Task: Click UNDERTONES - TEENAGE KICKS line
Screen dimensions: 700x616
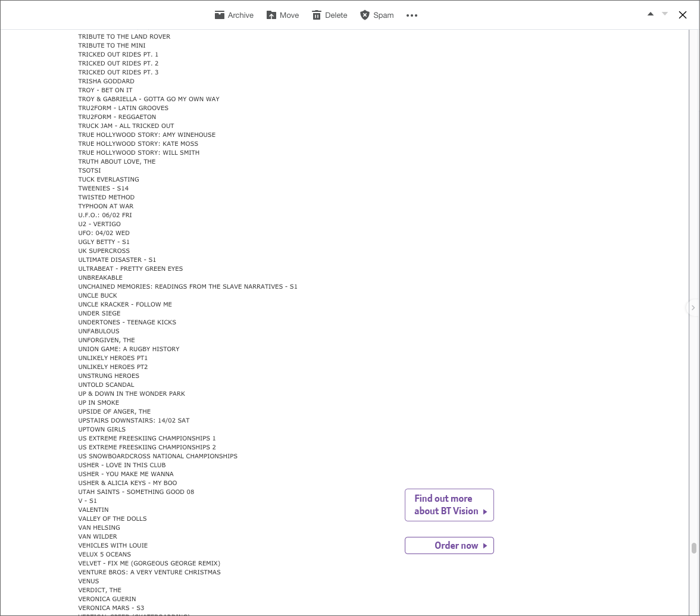Action: pyautogui.click(x=127, y=323)
